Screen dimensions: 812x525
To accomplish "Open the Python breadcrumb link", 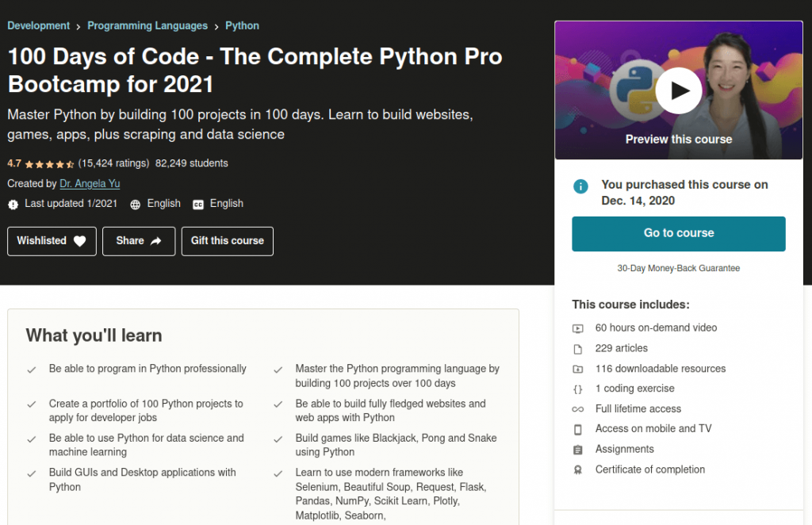I will pos(242,25).
